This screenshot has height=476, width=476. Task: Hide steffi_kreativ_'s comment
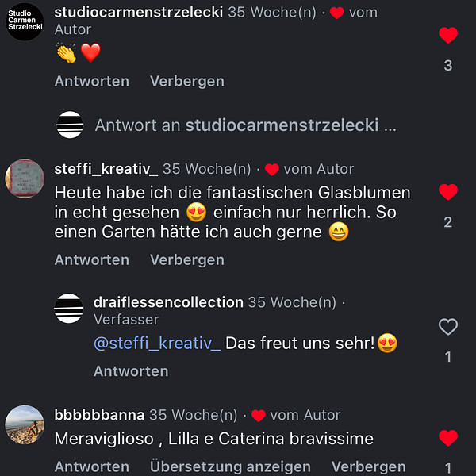point(187,259)
